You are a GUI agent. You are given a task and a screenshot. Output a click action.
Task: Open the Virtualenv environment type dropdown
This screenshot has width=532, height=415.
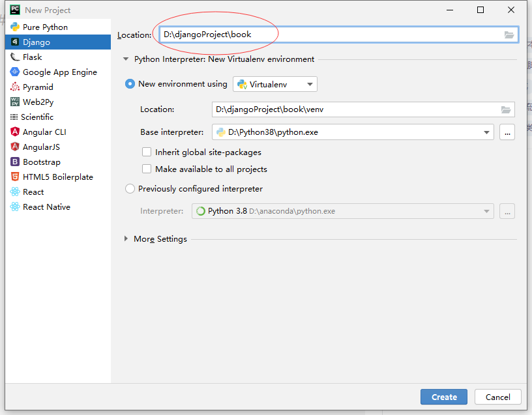[275, 84]
